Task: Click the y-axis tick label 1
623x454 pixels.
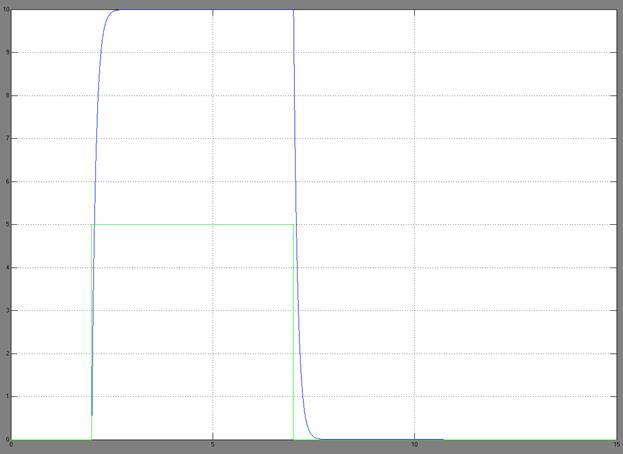Action: pos(8,396)
